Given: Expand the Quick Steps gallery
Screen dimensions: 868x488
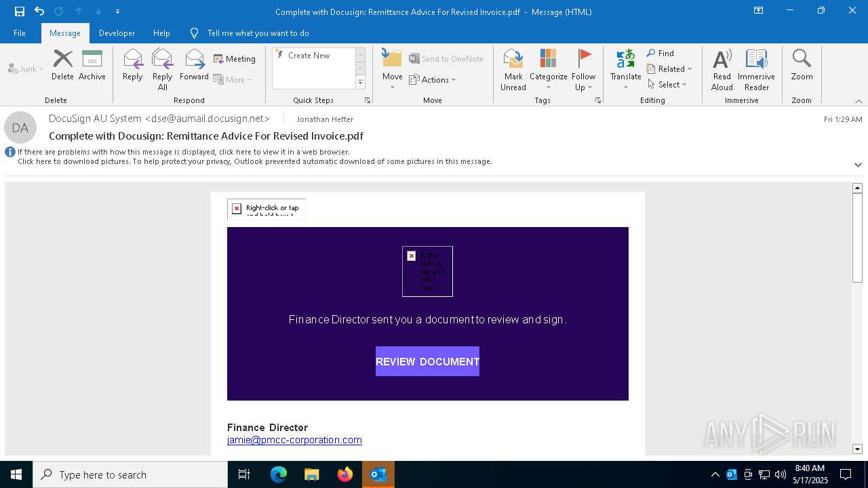Looking at the screenshot, I should point(360,82).
